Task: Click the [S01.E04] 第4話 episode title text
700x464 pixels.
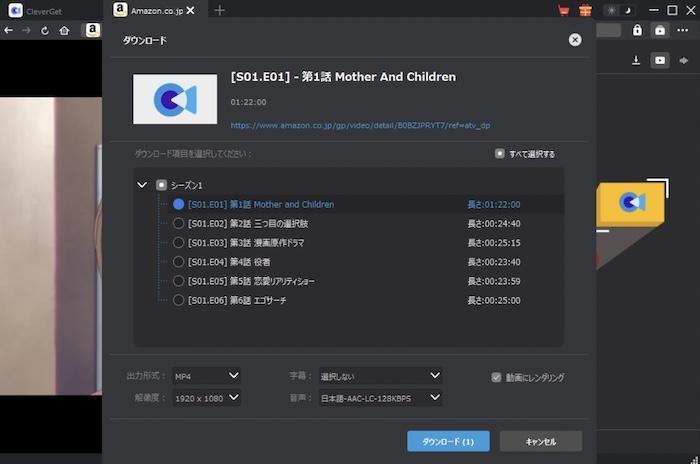Action: [229, 262]
